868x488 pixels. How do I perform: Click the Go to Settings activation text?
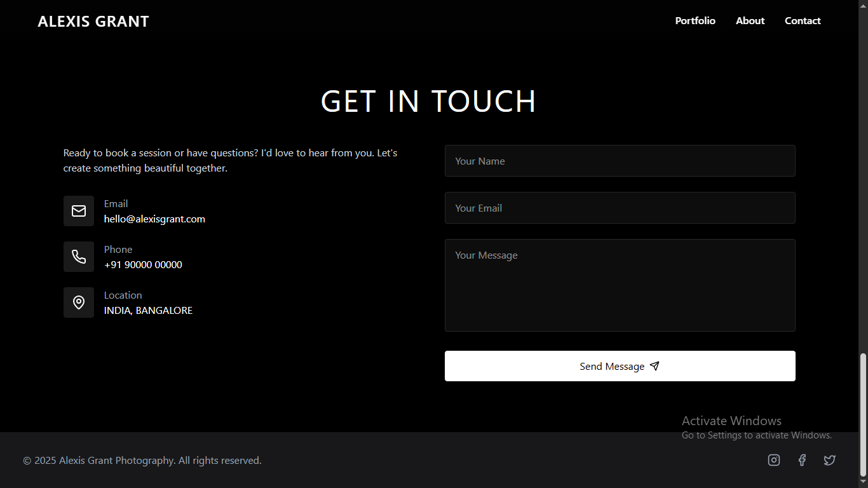click(x=757, y=435)
